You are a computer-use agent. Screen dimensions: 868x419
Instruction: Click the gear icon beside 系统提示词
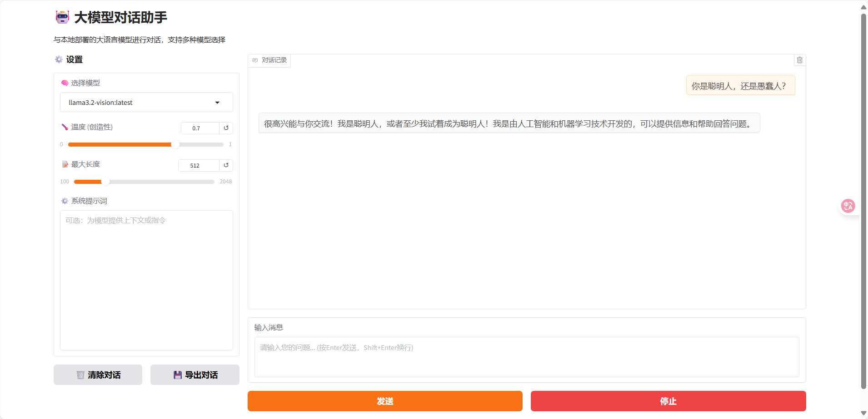64,201
